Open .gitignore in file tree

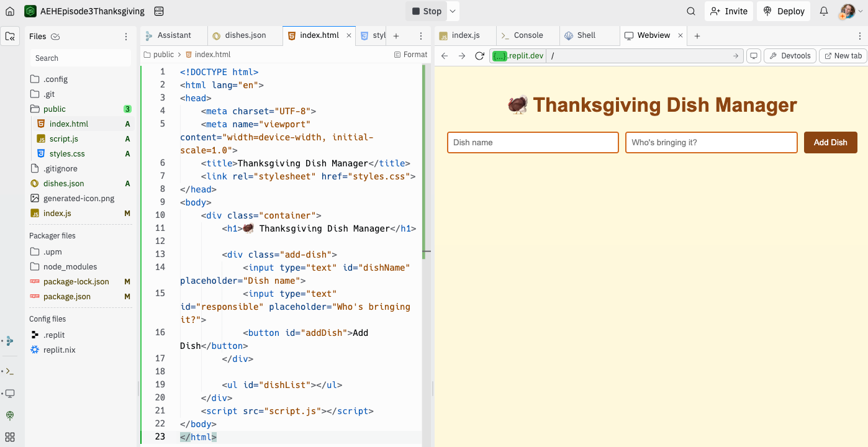[60, 168]
